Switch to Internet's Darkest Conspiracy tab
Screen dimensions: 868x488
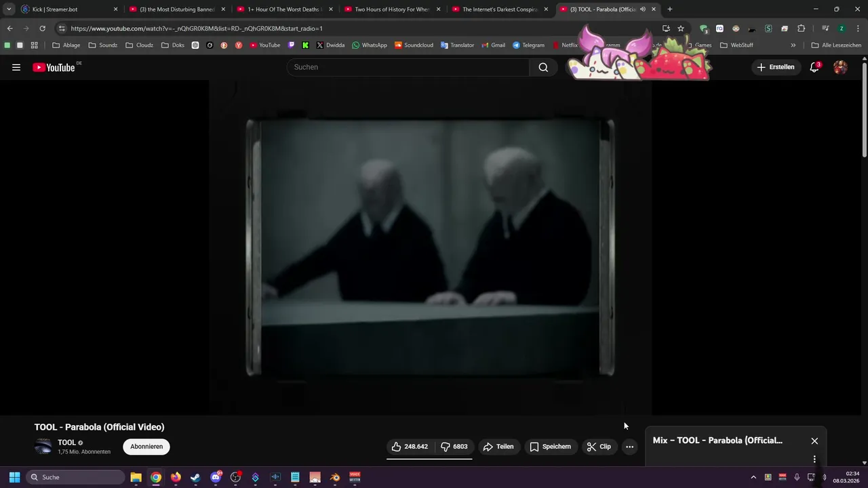click(x=500, y=9)
